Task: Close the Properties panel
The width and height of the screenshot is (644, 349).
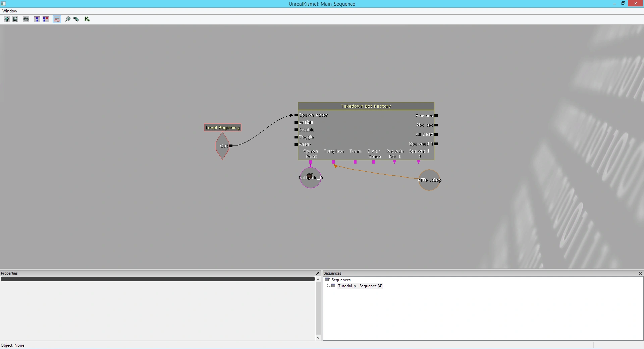Action: click(318, 273)
